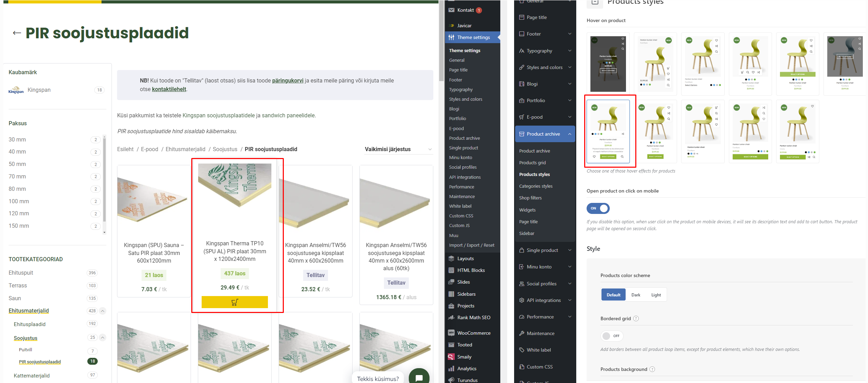Follow the kontaktilehelt link
This screenshot has width=868, height=383.
[x=169, y=89]
